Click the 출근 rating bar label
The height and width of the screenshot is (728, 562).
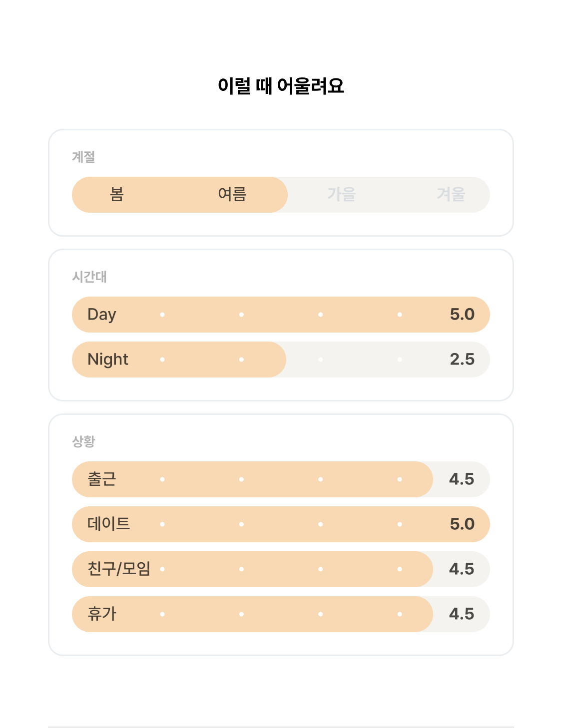[102, 479]
